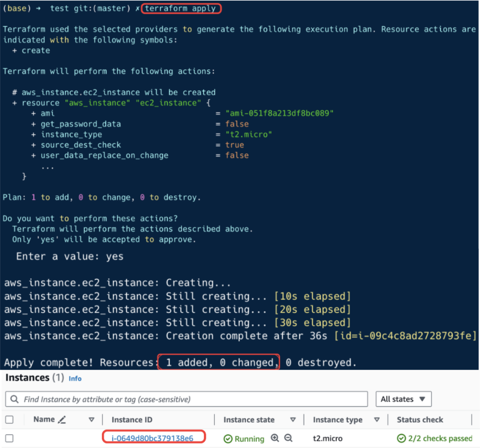Click the t2.micro cell in the table
The height and width of the screenshot is (448, 480).
pos(328,438)
